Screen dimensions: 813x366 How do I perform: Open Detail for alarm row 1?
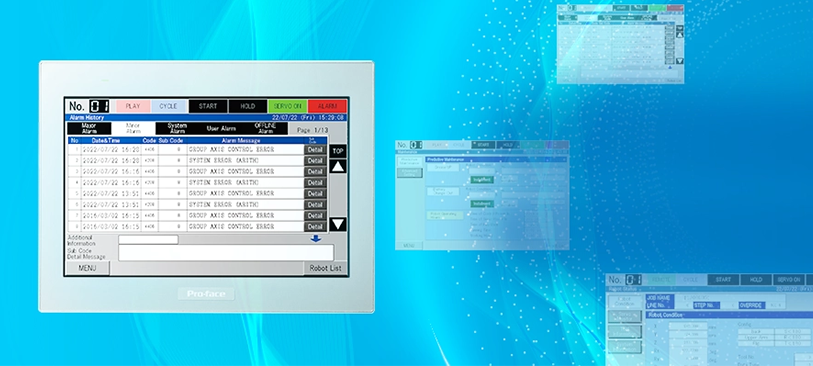315,149
